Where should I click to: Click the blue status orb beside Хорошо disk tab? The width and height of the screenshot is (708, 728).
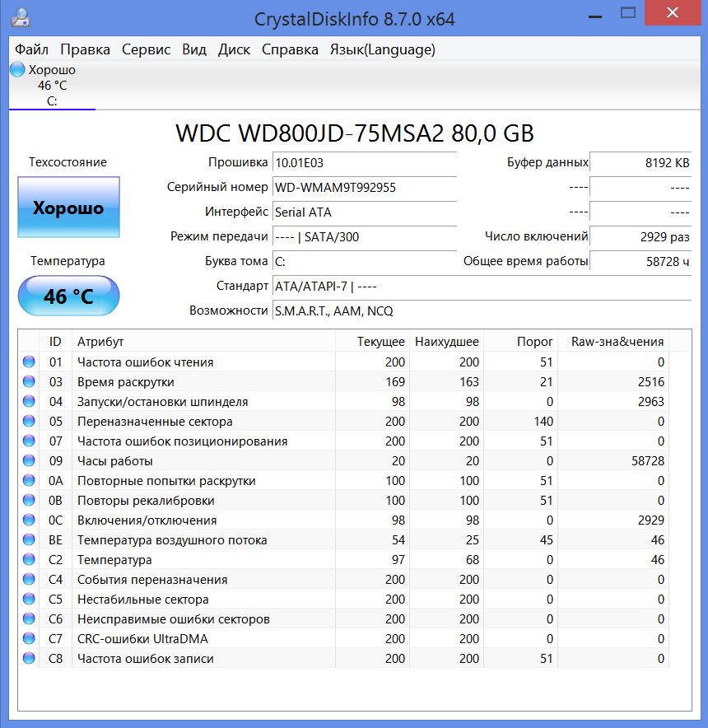(x=17, y=70)
